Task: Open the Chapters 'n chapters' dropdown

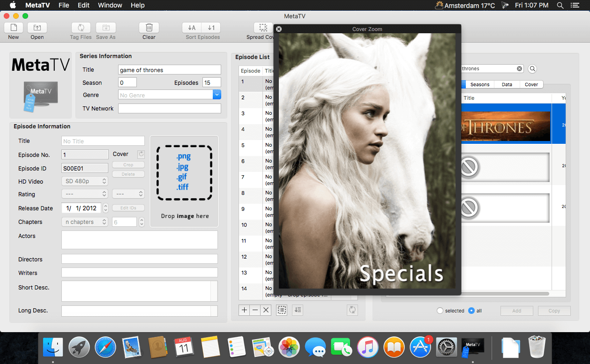Action: [85, 222]
